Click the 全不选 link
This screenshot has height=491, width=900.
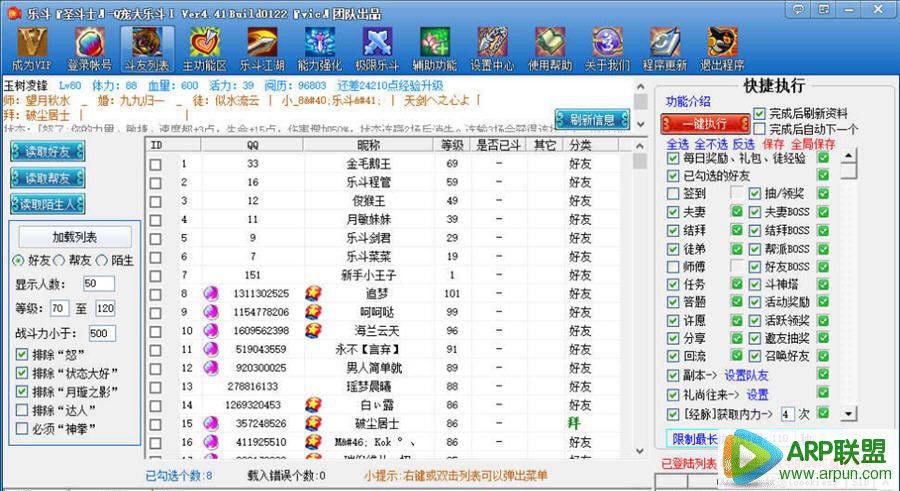point(711,144)
